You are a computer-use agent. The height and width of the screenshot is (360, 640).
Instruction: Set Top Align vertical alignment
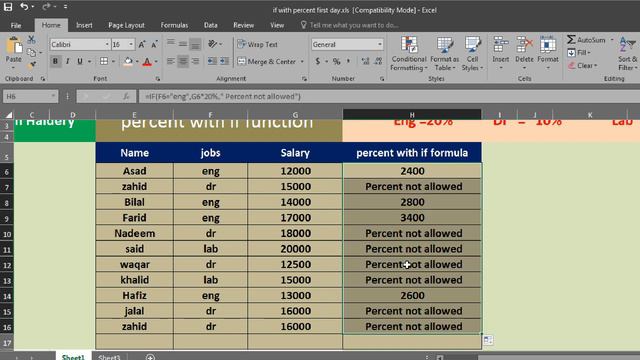[171, 43]
